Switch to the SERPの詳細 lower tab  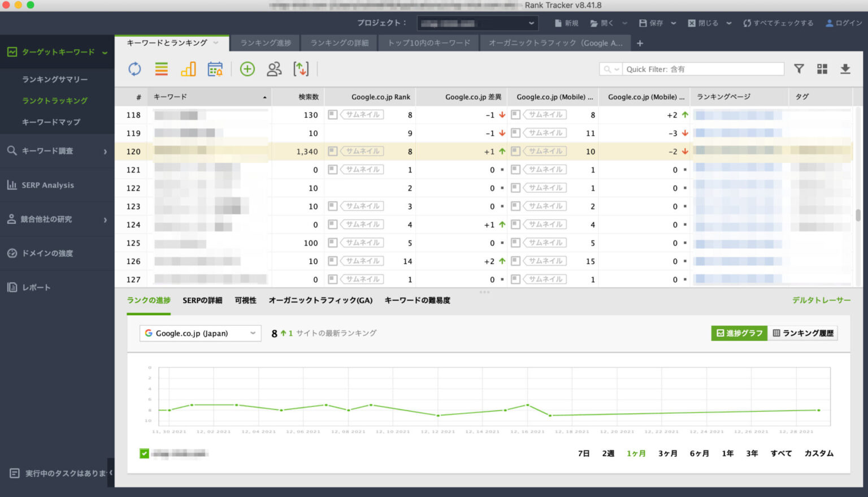pos(202,300)
